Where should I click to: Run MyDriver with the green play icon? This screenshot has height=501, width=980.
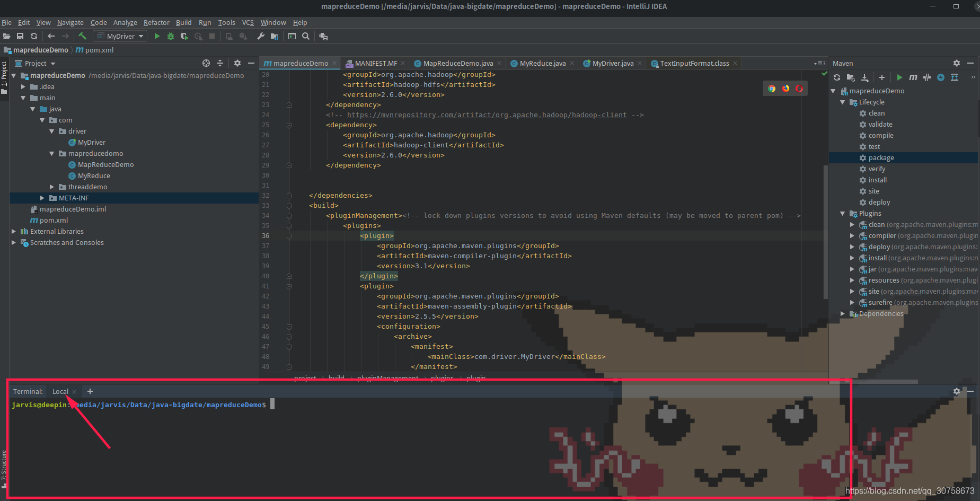[x=157, y=36]
